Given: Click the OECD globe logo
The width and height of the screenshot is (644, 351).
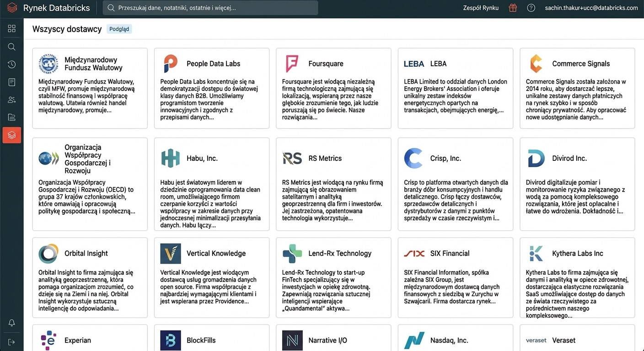Looking at the screenshot, I should coord(48,159).
